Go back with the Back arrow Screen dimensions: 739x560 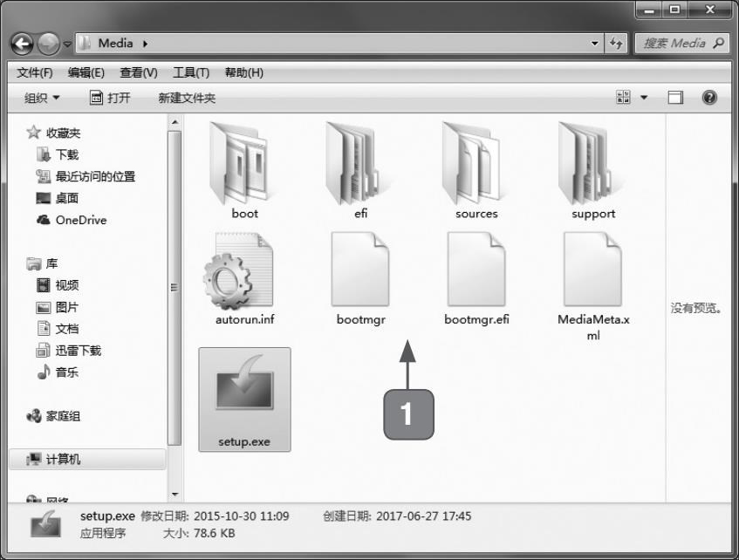(x=22, y=44)
